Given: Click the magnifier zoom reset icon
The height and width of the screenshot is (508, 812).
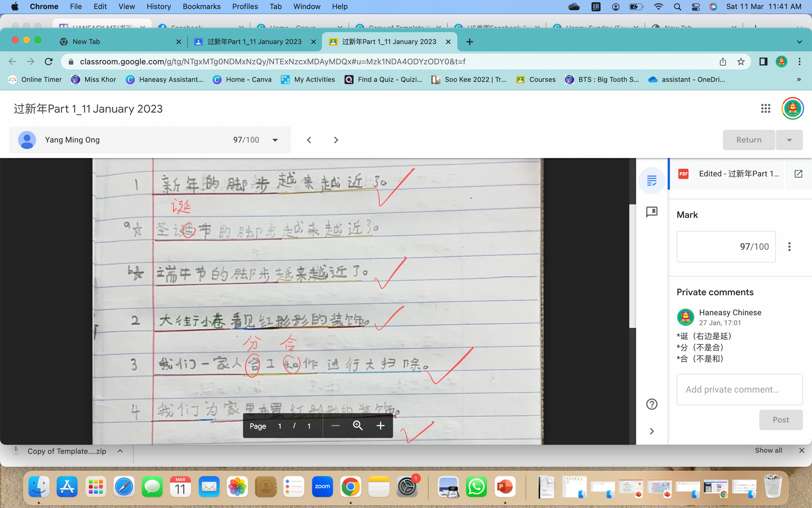Looking at the screenshot, I should tap(358, 426).
